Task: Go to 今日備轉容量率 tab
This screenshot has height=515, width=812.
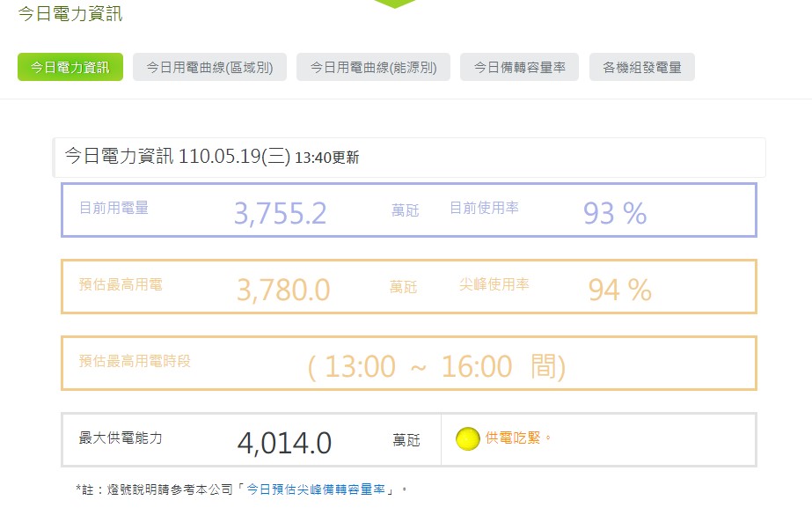Action: click(x=519, y=67)
